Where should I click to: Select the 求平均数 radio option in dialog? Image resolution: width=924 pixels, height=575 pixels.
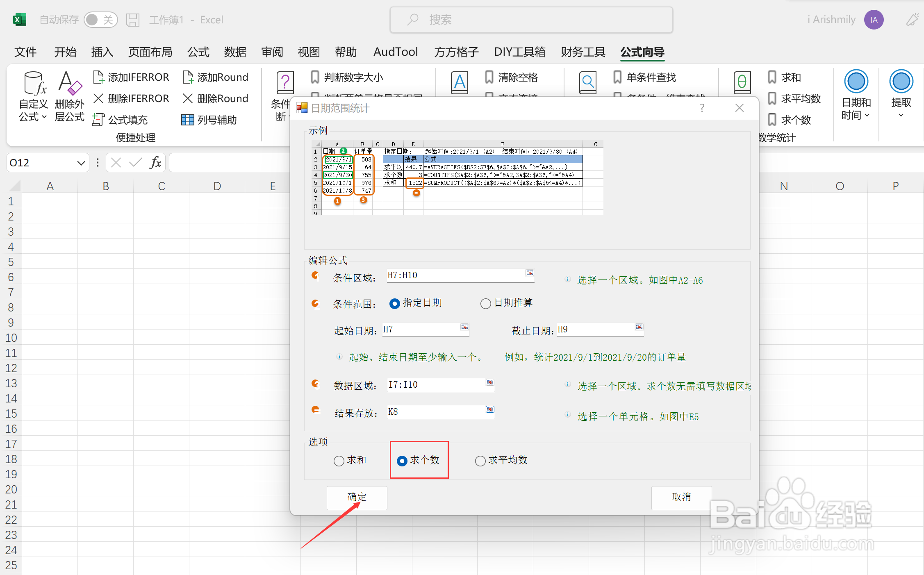click(x=480, y=461)
